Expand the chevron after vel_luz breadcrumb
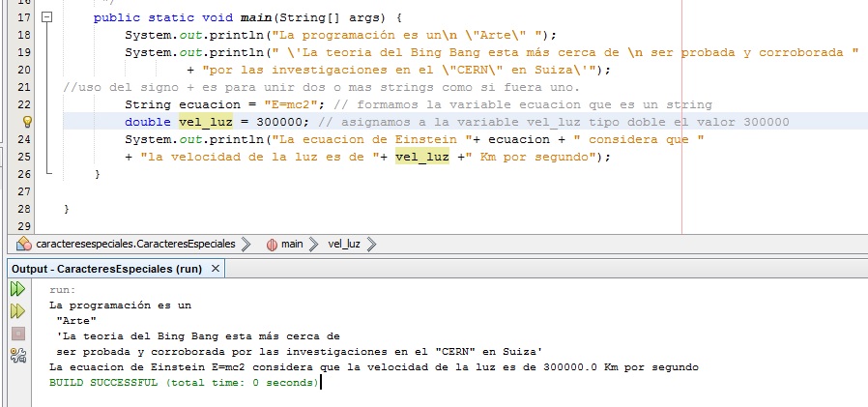 click(x=370, y=245)
